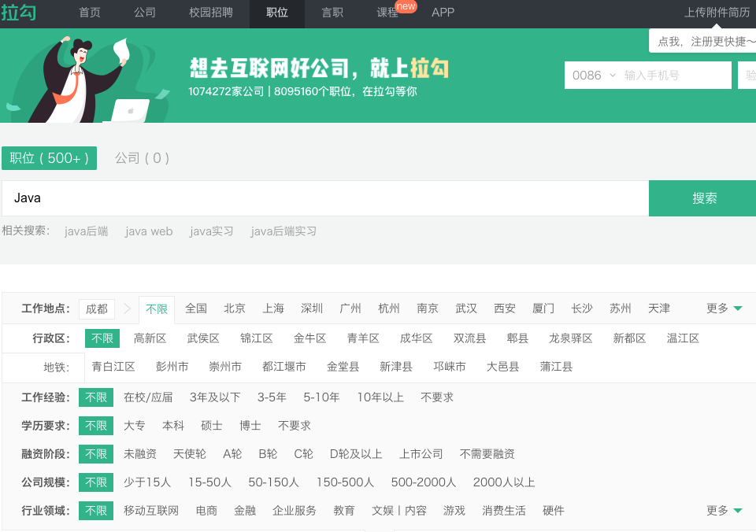756x532 pixels.
Task: Click the 输入手机号 phone number field
Action: (x=675, y=76)
